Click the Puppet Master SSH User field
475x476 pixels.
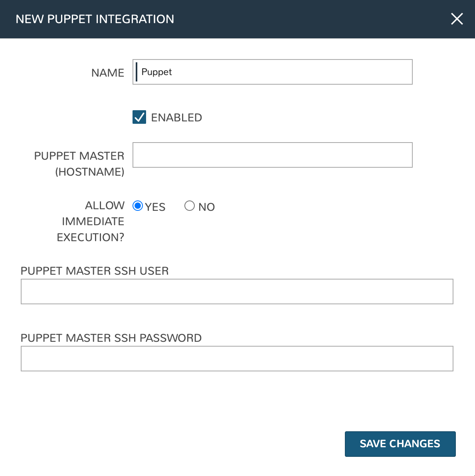click(237, 292)
